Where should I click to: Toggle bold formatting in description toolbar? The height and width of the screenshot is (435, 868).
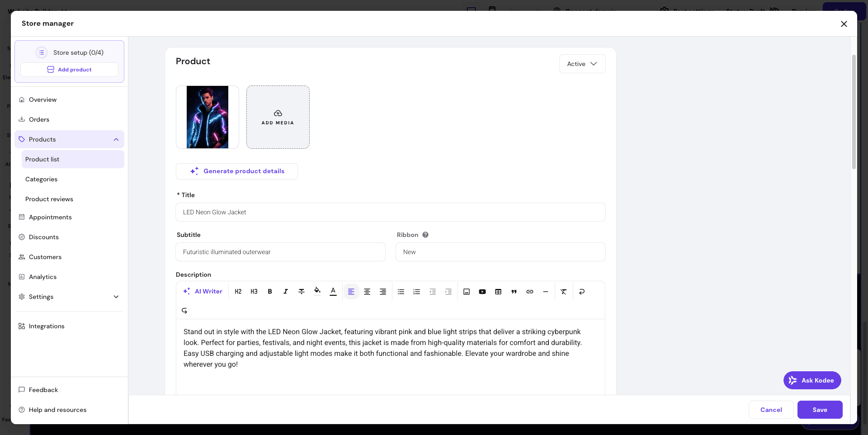click(270, 292)
